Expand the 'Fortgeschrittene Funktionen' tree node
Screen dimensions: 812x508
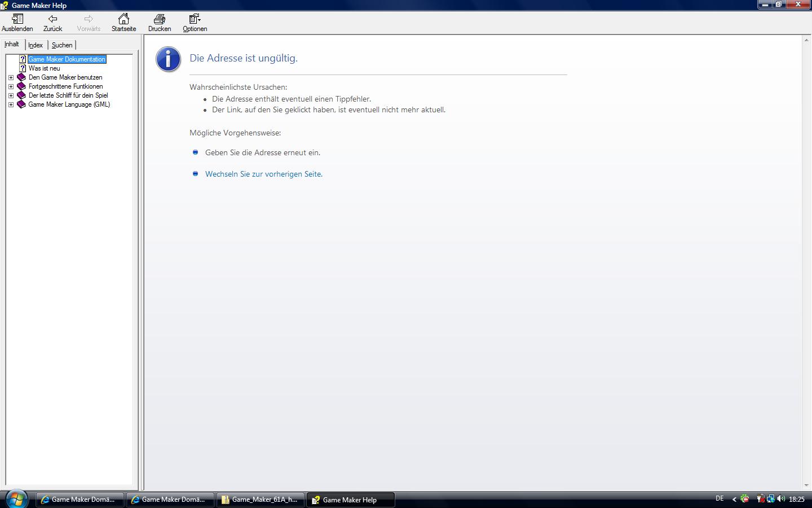click(11, 86)
